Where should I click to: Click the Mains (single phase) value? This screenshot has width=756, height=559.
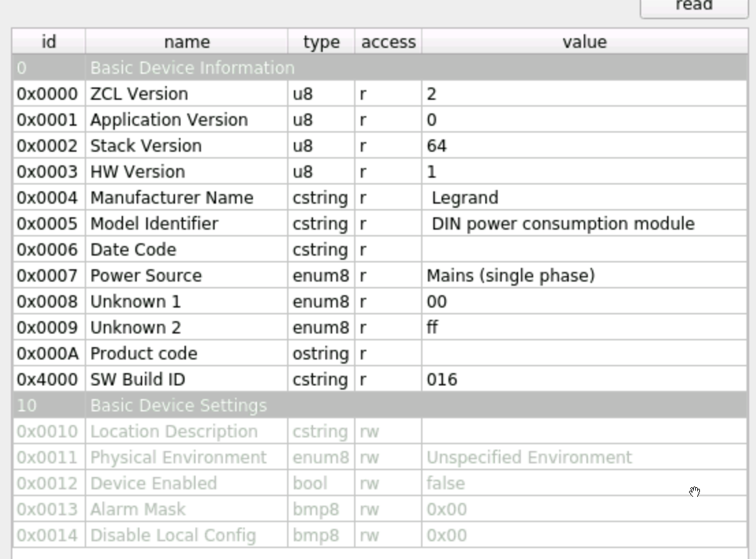pos(584,275)
